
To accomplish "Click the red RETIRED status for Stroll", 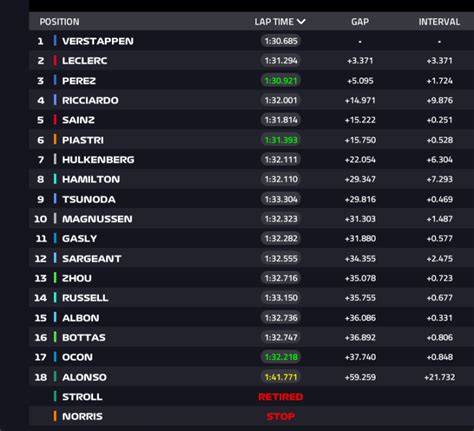I will coord(281,397).
